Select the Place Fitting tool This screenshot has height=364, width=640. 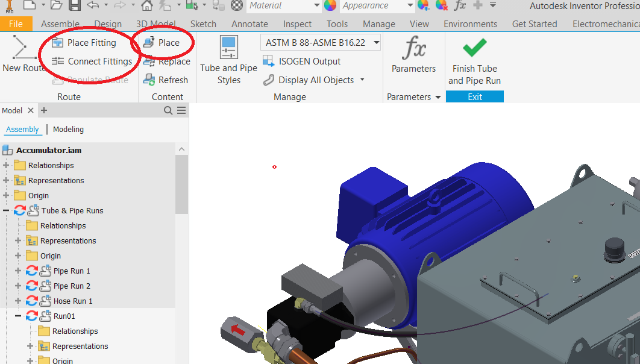pos(85,43)
